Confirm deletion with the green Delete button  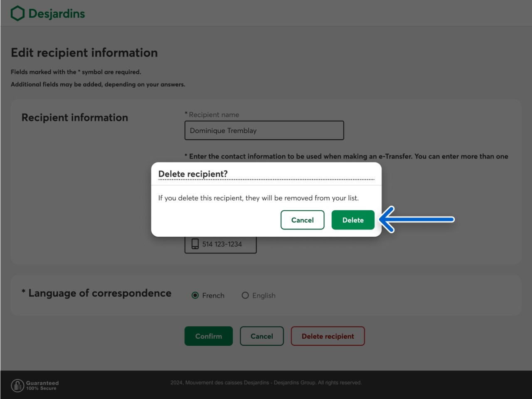(x=353, y=220)
